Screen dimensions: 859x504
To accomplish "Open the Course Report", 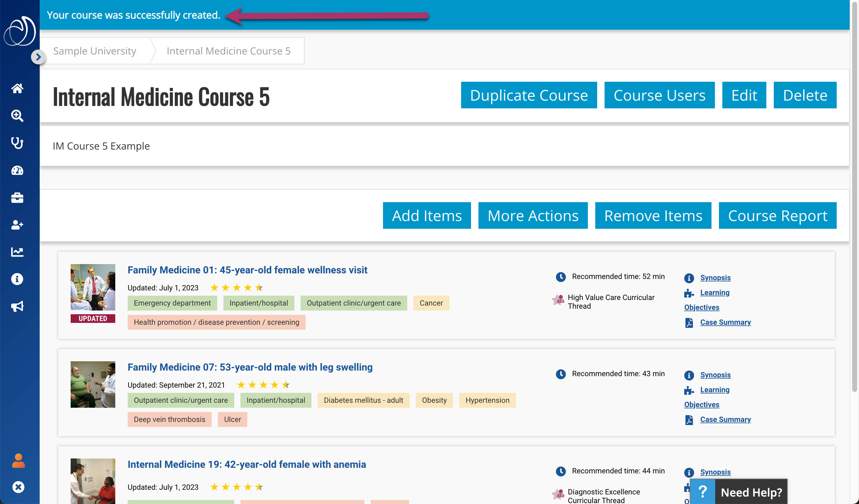I will [778, 215].
